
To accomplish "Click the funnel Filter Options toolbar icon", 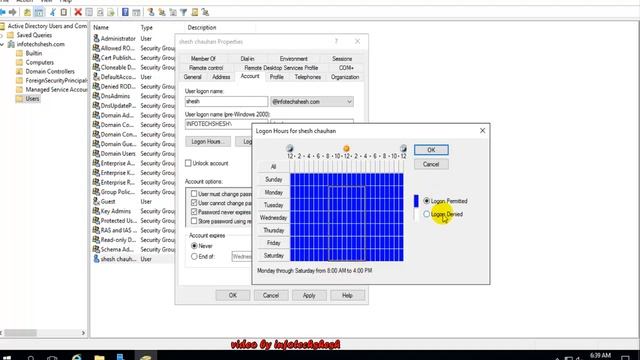I will [x=184, y=12].
